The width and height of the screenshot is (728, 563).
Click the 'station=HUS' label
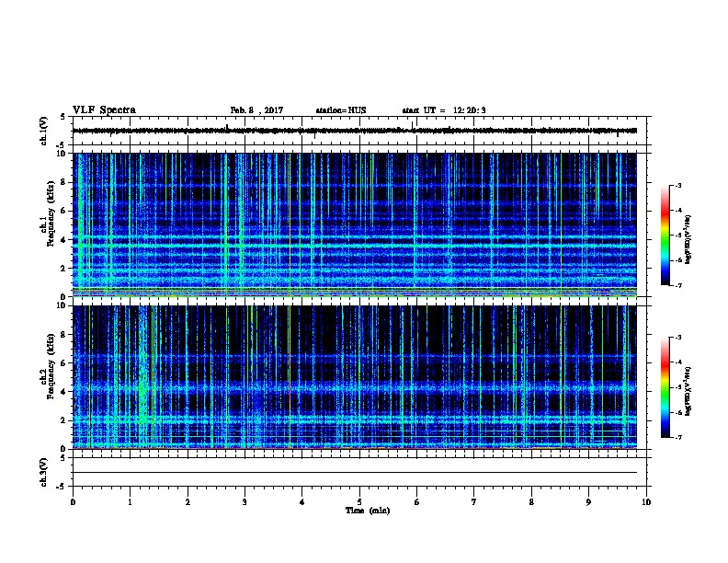[341, 110]
